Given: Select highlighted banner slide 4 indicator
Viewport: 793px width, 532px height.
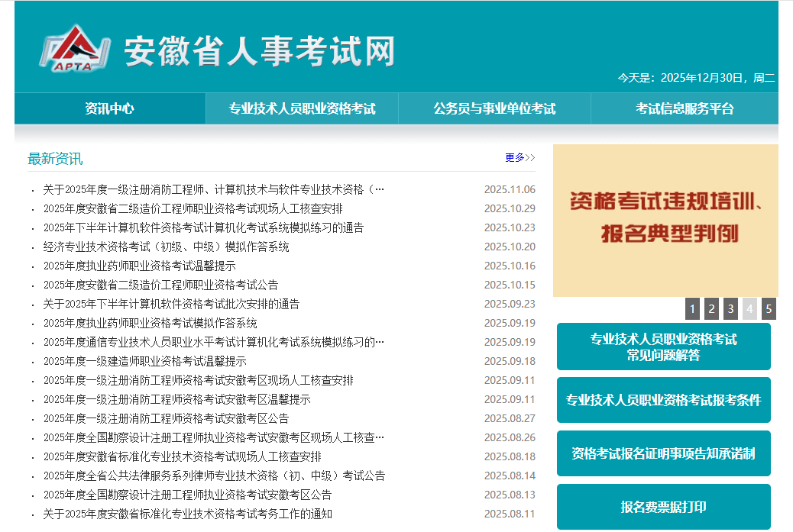Looking at the screenshot, I should pyautogui.click(x=749, y=309).
